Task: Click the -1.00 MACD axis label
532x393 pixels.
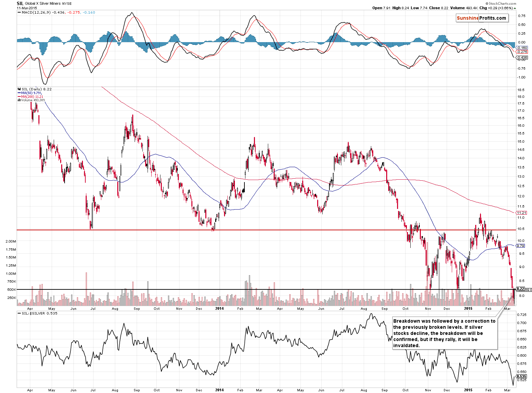Action: pyautogui.click(x=521, y=77)
